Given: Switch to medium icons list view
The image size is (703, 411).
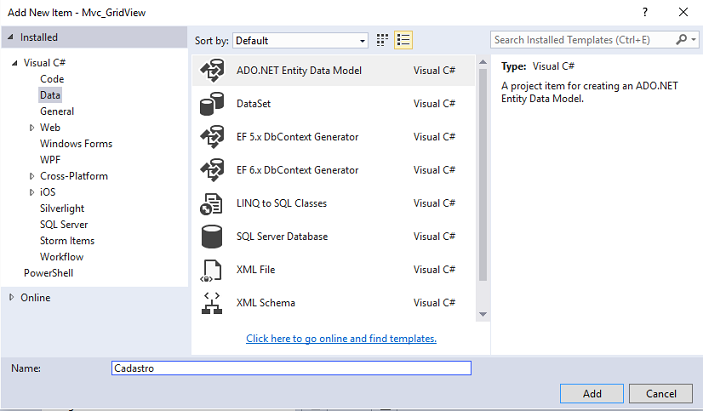Looking at the screenshot, I should coord(403,40).
